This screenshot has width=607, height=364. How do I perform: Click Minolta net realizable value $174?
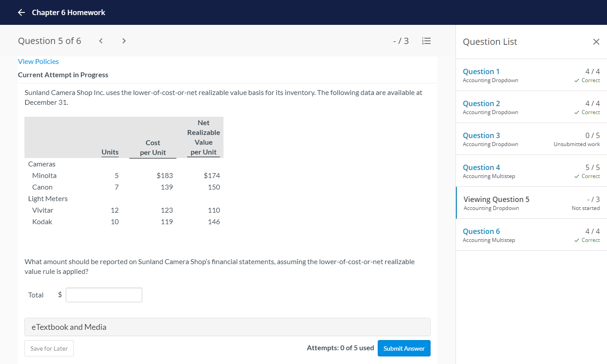tap(212, 176)
